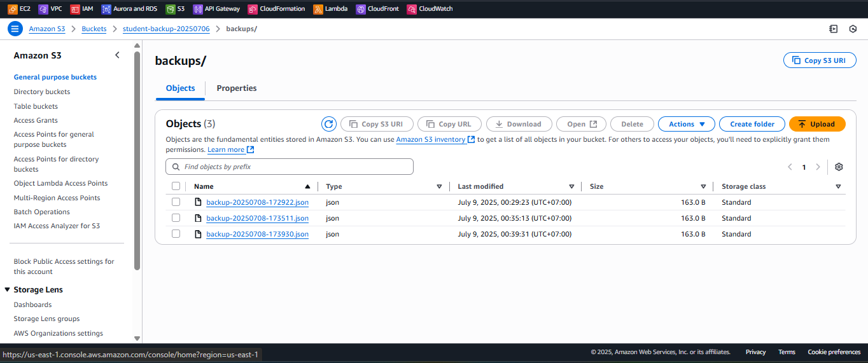Open the Aurora and RDS shortcut icon

pyautogui.click(x=106, y=9)
